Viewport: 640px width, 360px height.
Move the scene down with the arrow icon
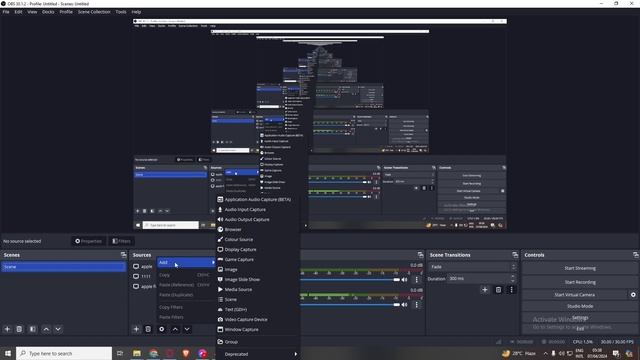(x=58, y=329)
